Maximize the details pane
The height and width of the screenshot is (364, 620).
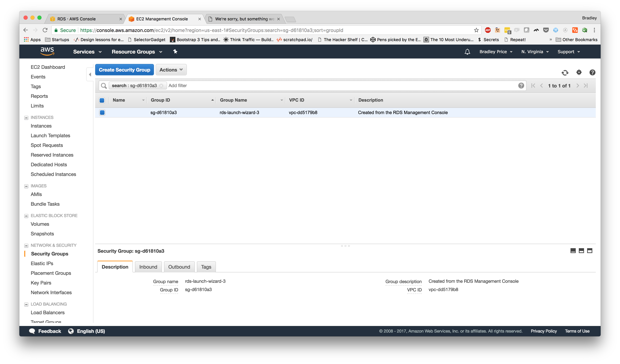click(590, 251)
